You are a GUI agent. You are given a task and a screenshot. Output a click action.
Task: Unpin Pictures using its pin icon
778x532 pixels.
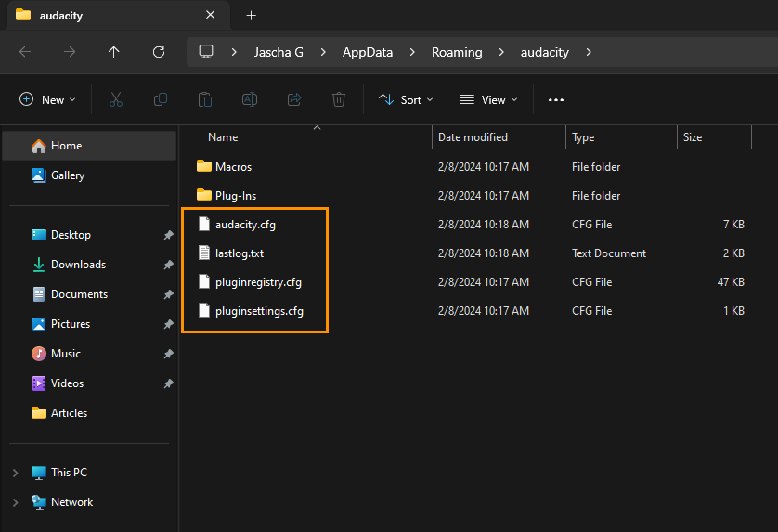(169, 324)
